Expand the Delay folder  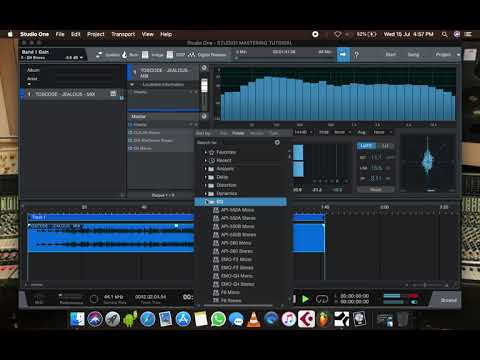point(206,177)
